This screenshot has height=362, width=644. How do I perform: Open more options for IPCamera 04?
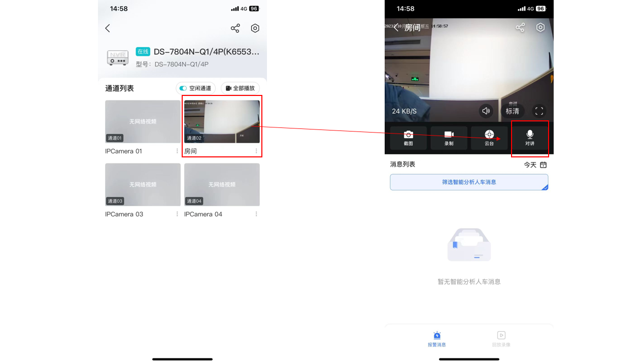coord(256,214)
